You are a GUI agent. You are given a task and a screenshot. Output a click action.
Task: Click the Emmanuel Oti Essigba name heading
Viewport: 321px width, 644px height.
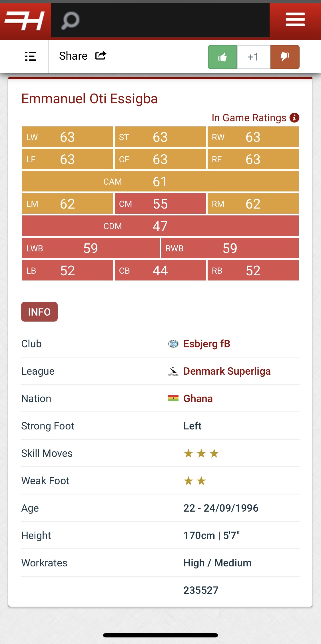tap(89, 99)
